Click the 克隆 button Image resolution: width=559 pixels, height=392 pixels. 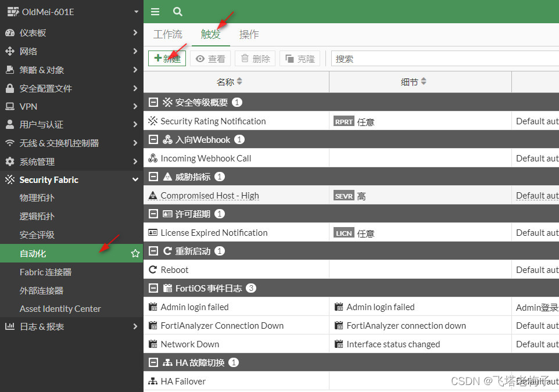point(300,59)
